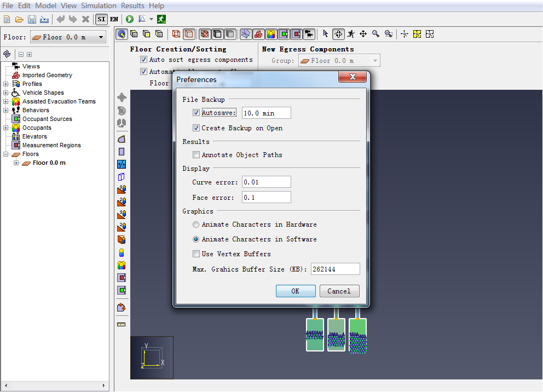Open the Results menu
This screenshot has height=392, width=543.
pos(132,5)
